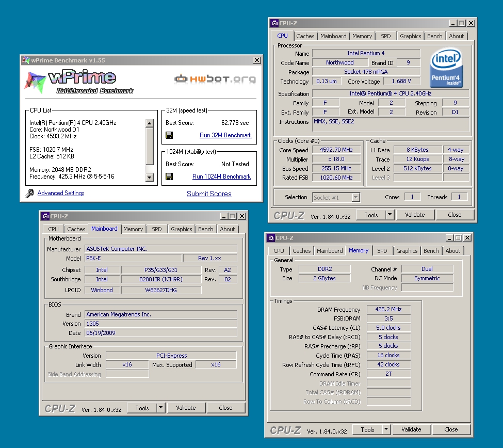This screenshot has height=448, width=503.
Task: Expand the Tools dropdown arrow in the Mainboard window
Action: 161,408
